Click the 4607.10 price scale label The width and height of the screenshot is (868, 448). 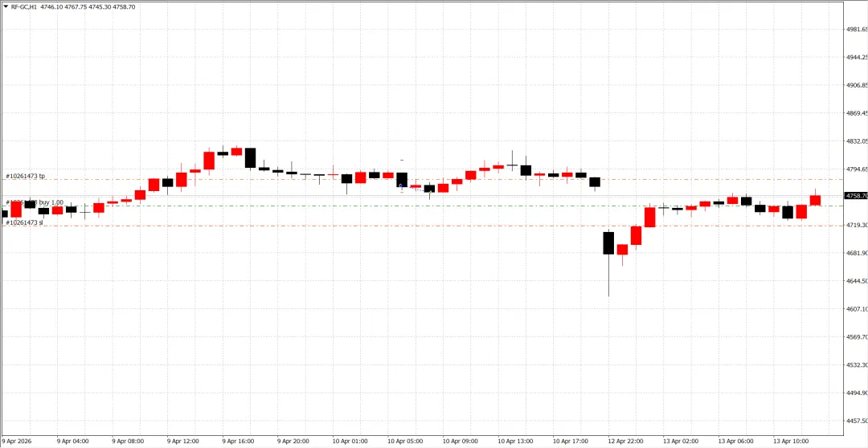857,308
